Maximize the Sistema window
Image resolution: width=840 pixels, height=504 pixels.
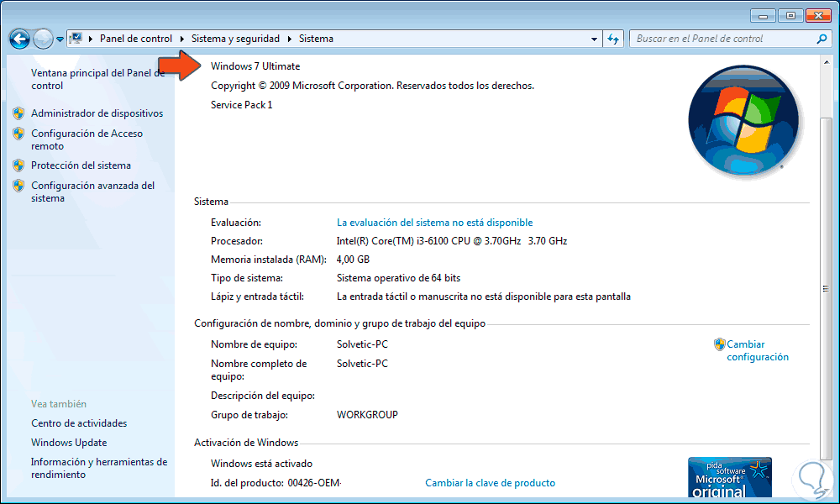[790, 15]
